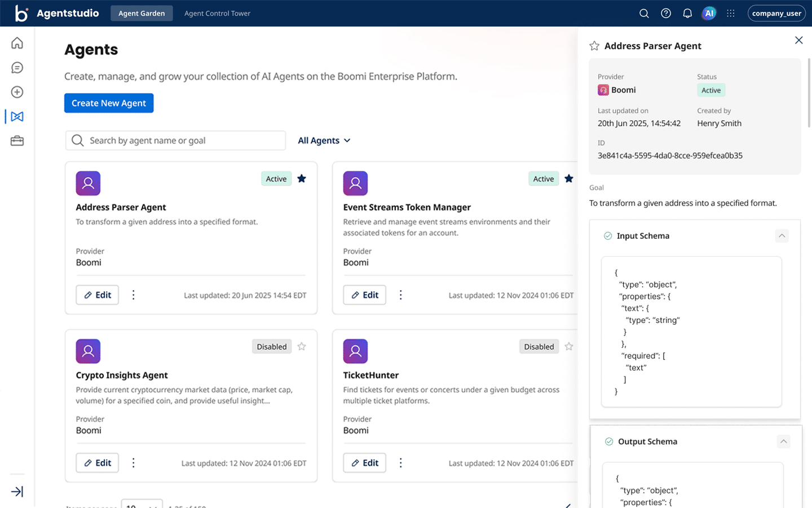This screenshot has height=508, width=812.
Task: Favorite the Crypto Insights Agent star
Action: coord(302,347)
